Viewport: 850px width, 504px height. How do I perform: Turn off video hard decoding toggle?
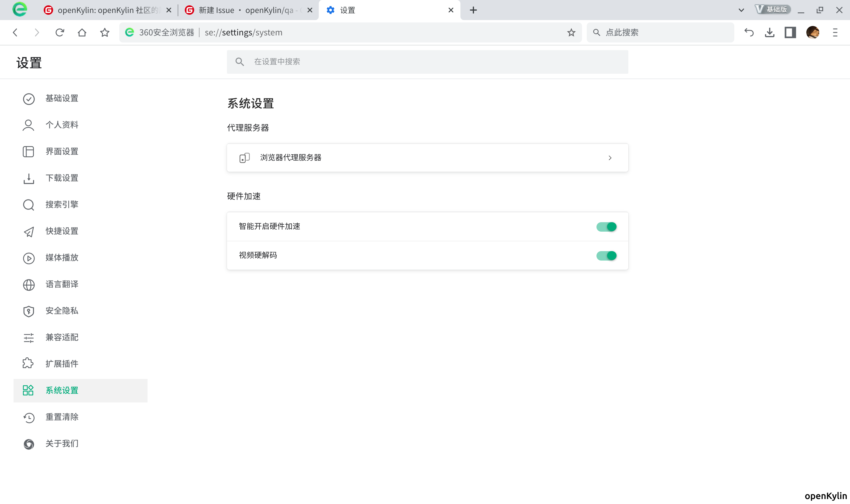[x=606, y=256]
